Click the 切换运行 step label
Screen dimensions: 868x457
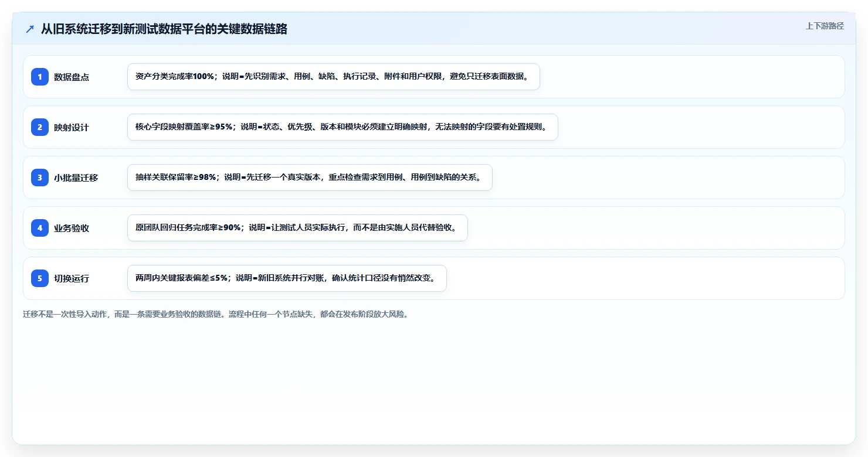point(72,278)
